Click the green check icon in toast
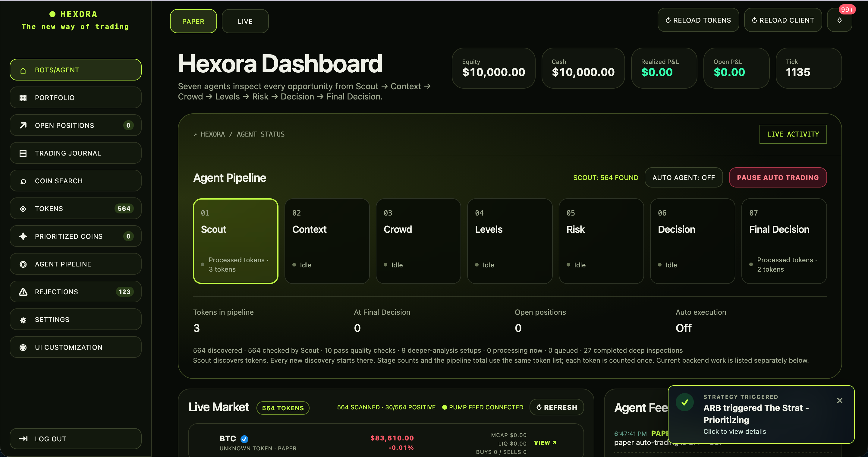The image size is (868, 457). click(685, 402)
